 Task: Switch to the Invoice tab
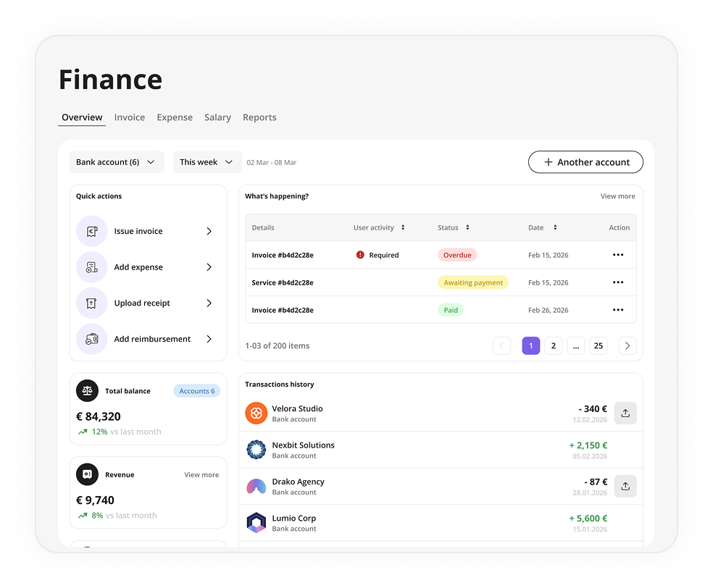(x=129, y=117)
